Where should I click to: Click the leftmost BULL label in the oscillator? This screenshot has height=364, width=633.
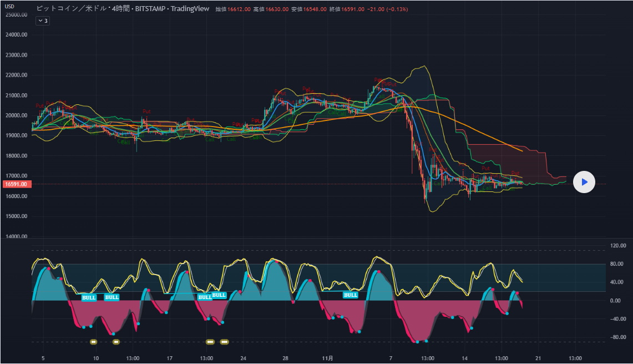click(89, 297)
